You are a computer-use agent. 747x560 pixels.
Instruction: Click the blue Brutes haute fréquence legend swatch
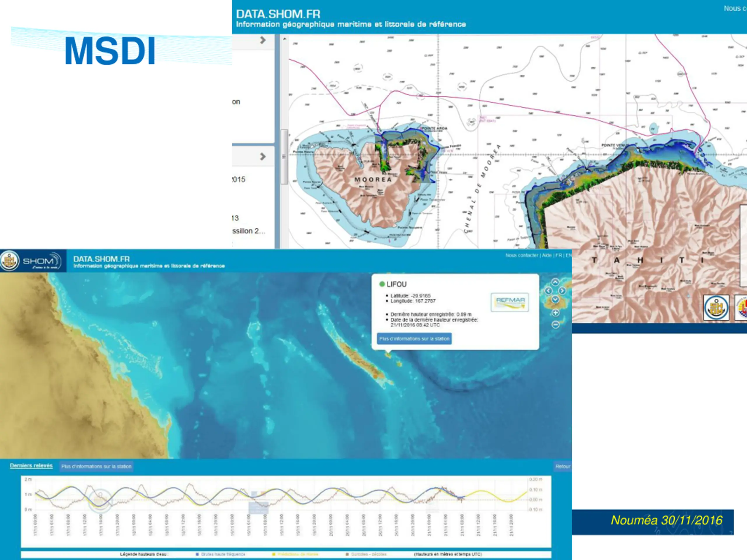coord(197,554)
